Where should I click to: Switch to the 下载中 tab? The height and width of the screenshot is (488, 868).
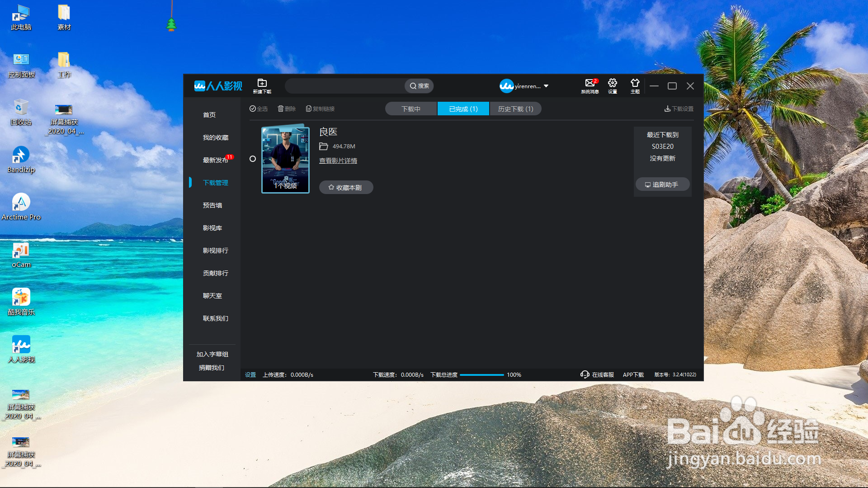(x=411, y=109)
